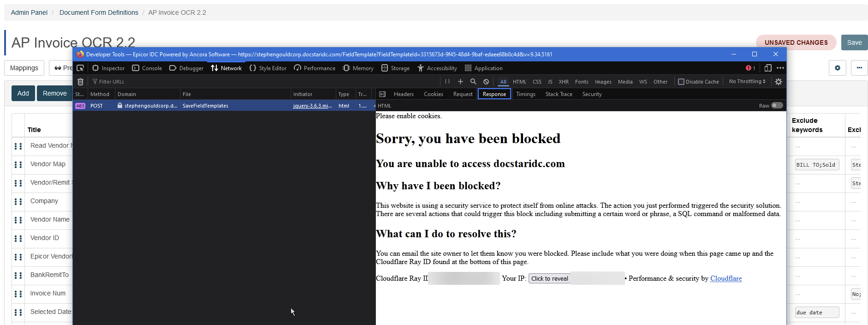The image size is (868, 325).
Task: Collapse the request details pane
Action: 382,94
